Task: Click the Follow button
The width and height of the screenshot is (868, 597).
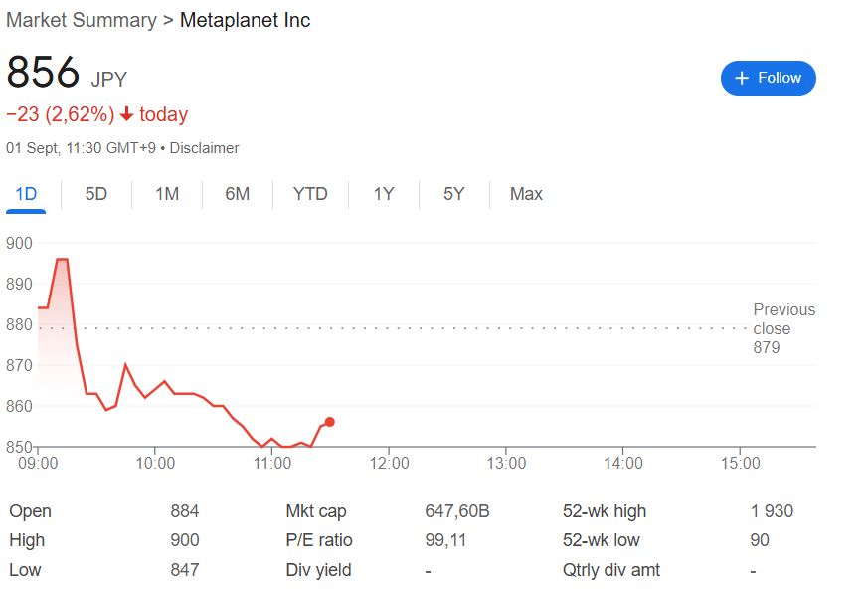Action: pyautogui.click(x=768, y=78)
